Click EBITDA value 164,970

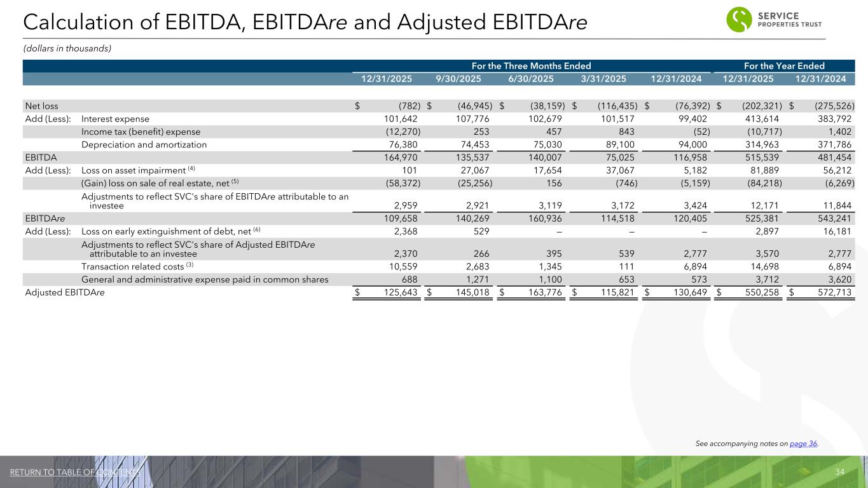tap(400, 158)
